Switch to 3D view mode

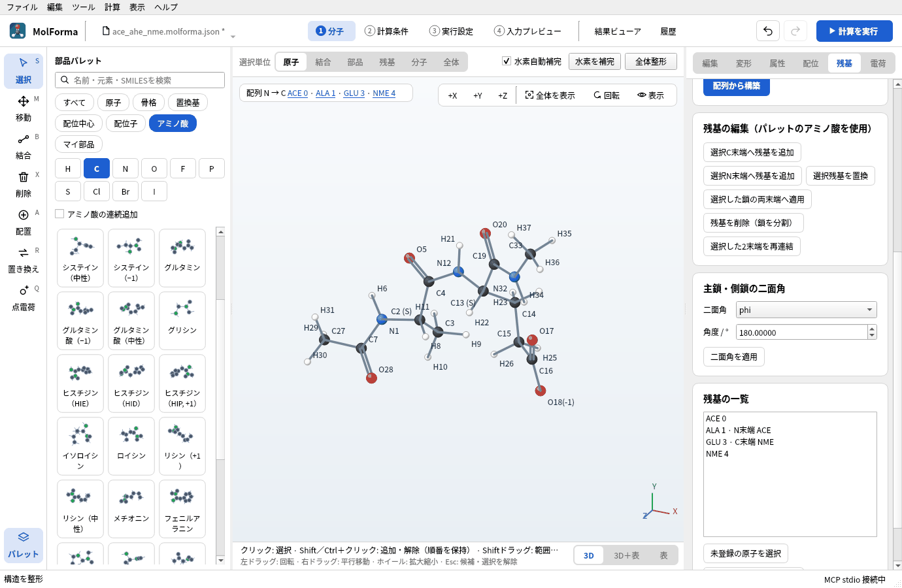coord(589,555)
